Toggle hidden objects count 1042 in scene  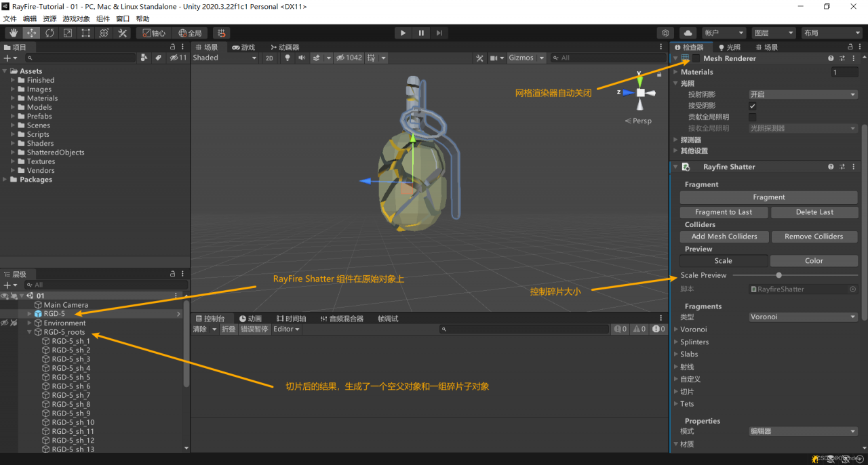349,58
